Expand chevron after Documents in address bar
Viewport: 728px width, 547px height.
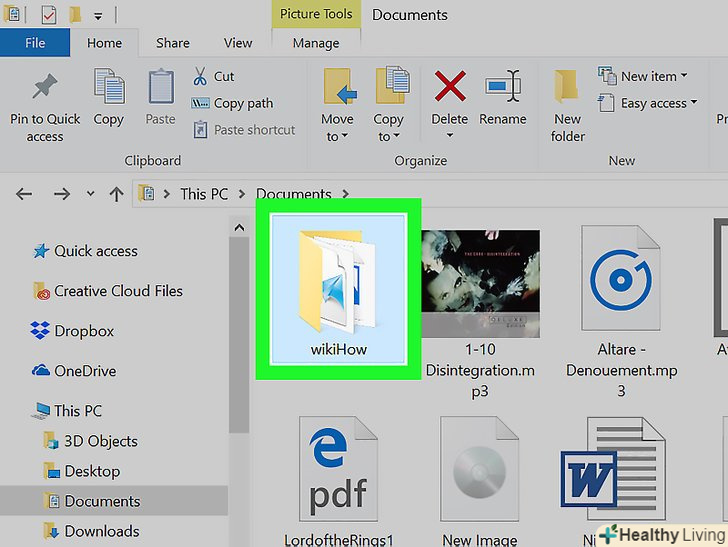(x=345, y=194)
